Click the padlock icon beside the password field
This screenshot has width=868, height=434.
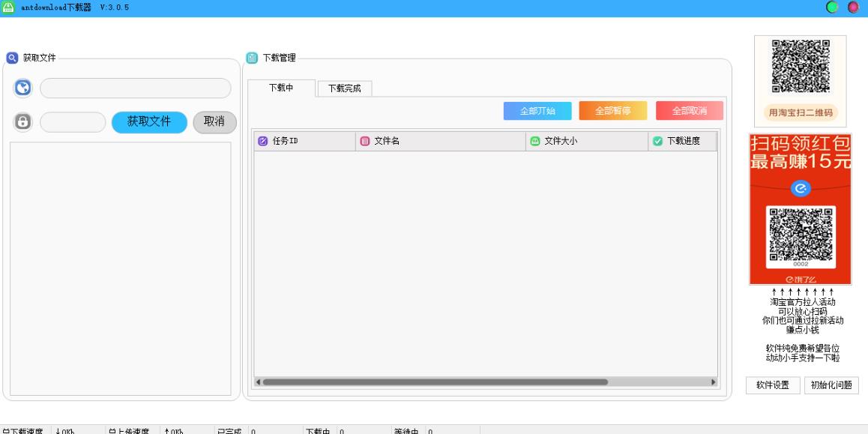click(x=22, y=121)
